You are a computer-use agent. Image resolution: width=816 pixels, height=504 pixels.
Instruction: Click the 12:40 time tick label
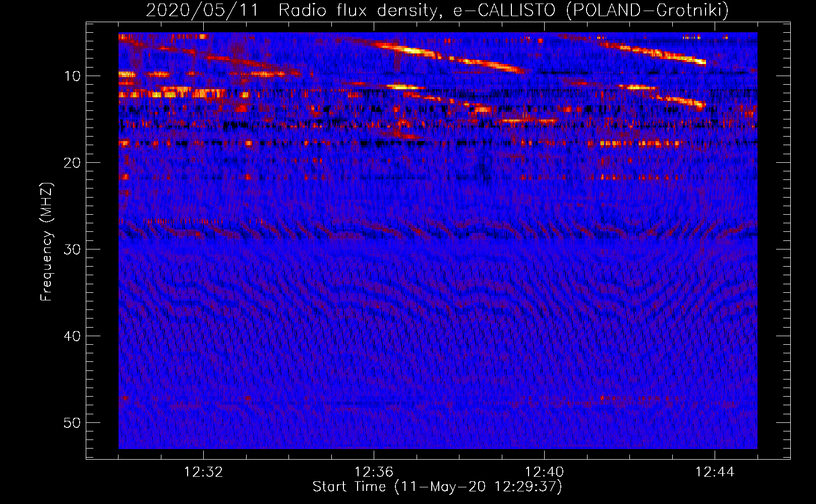click(544, 472)
